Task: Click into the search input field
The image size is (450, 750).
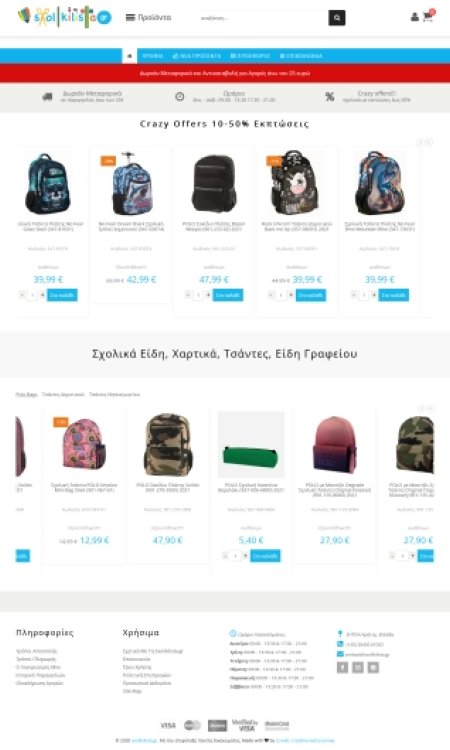Action: pyautogui.click(x=262, y=18)
